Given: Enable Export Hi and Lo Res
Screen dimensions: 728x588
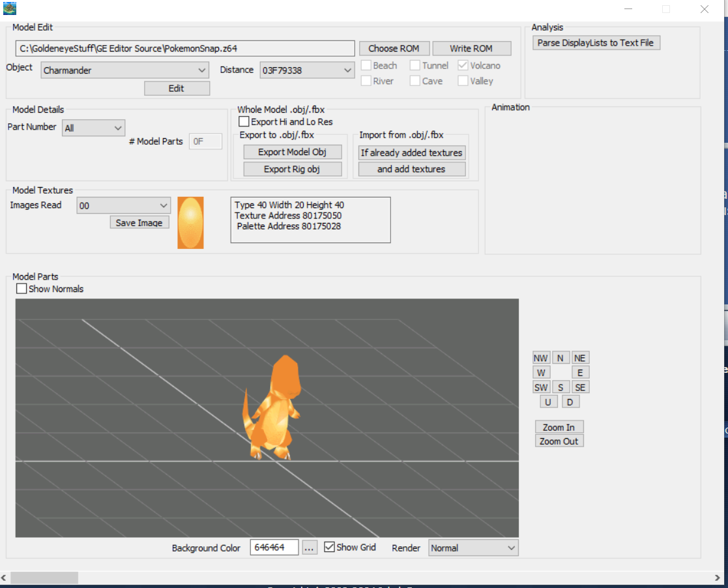Looking at the screenshot, I should point(244,122).
